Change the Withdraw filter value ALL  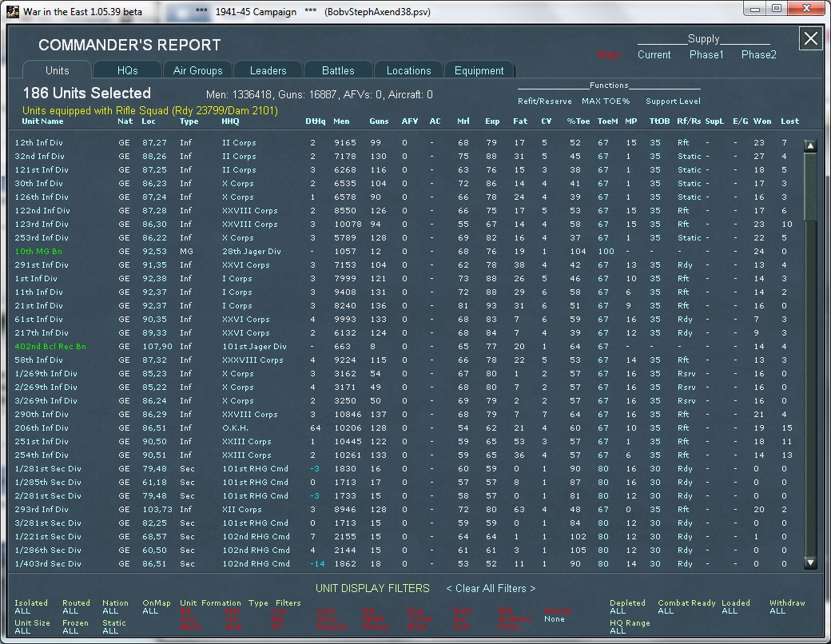coord(777,611)
